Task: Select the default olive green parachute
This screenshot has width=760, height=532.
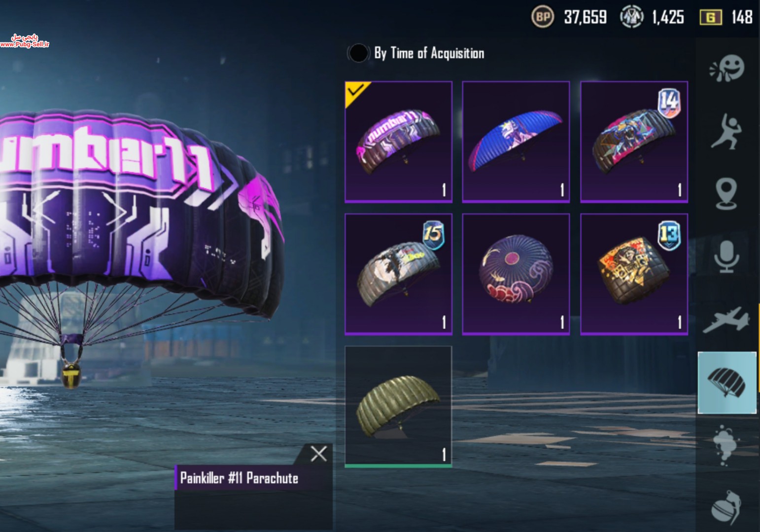Action: point(398,406)
